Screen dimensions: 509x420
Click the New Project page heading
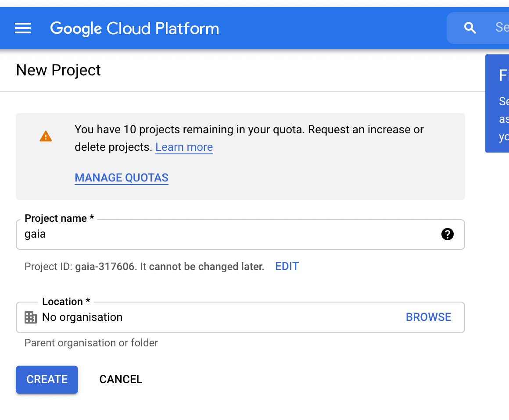point(58,71)
